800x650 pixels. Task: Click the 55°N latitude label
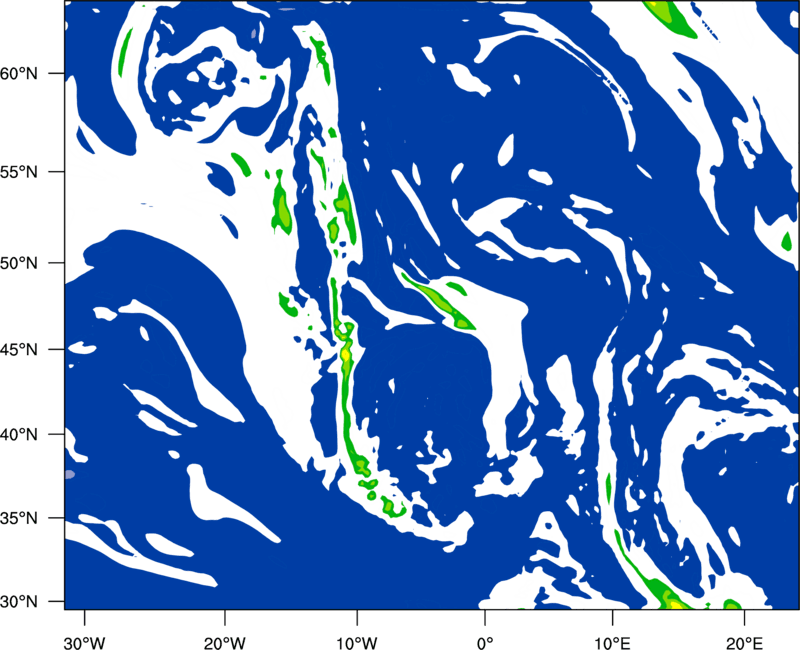19,172
